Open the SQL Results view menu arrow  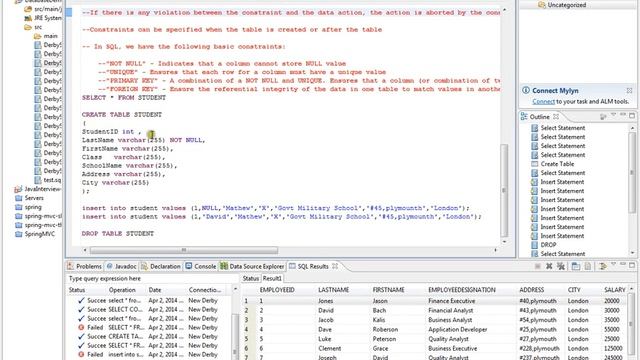pyautogui.click(x=613, y=265)
